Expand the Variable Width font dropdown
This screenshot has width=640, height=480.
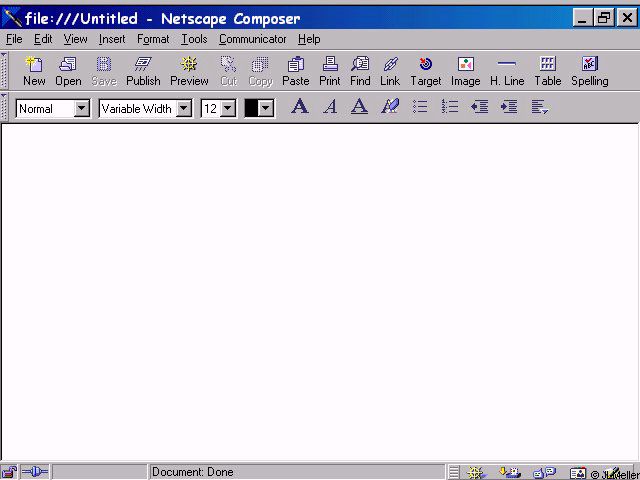(184, 109)
